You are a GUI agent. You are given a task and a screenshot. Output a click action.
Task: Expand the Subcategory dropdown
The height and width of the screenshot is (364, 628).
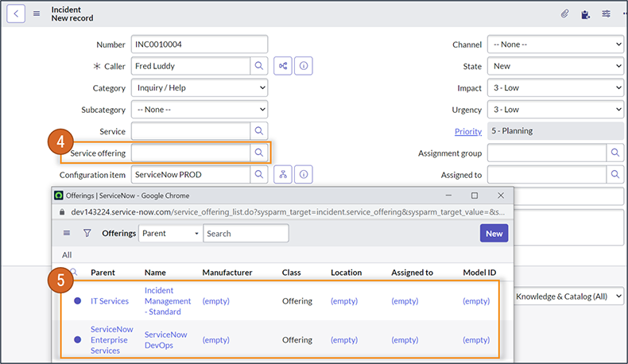click(x=200, y=110)
